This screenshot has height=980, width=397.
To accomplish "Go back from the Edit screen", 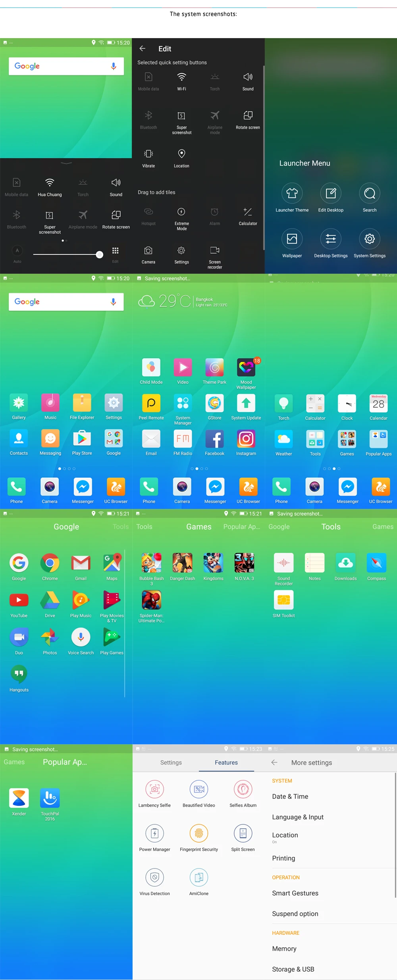I will pyautogui.click(x=143, y=48).
